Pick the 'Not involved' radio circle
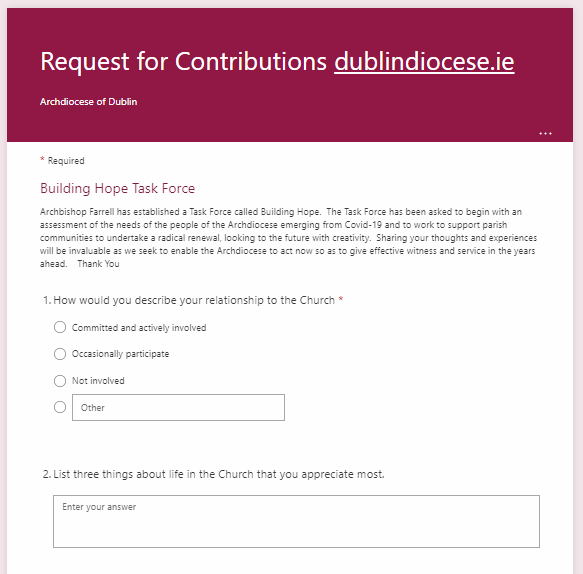The height and width of the screenshot is (574, 583). click(60, 381)
